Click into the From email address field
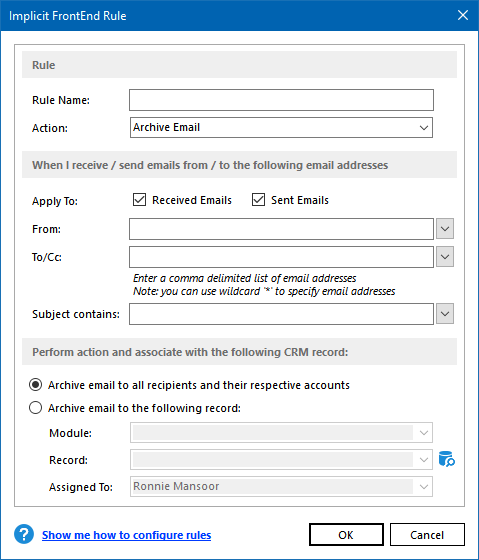 tap(281, 229)
